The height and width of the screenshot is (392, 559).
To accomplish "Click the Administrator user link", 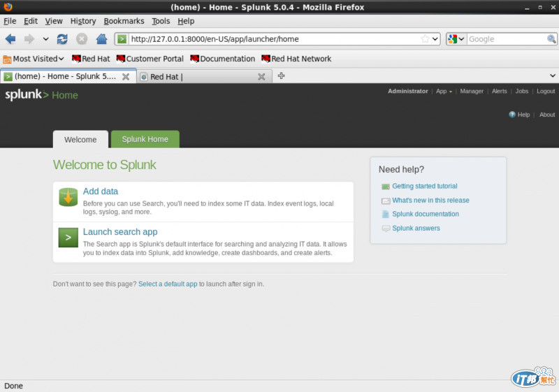I will click(408, 92).
